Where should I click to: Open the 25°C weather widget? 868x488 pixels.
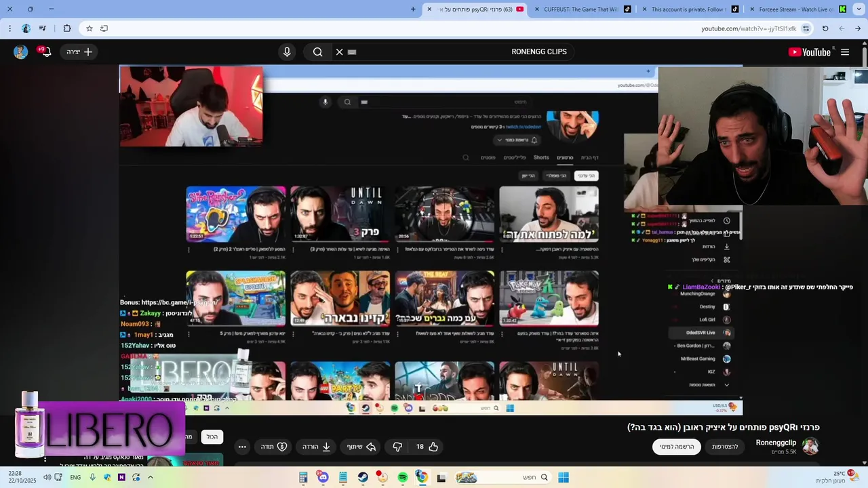837,477
